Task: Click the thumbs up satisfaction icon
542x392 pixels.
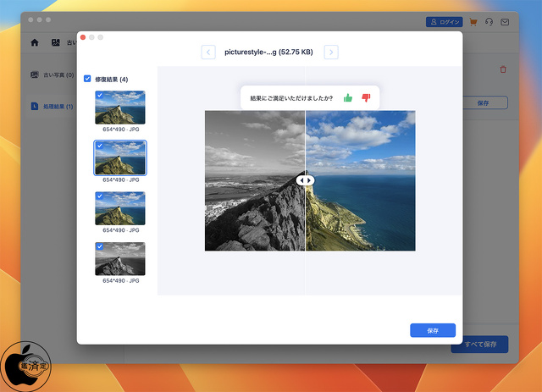Action: coord(348,98)
